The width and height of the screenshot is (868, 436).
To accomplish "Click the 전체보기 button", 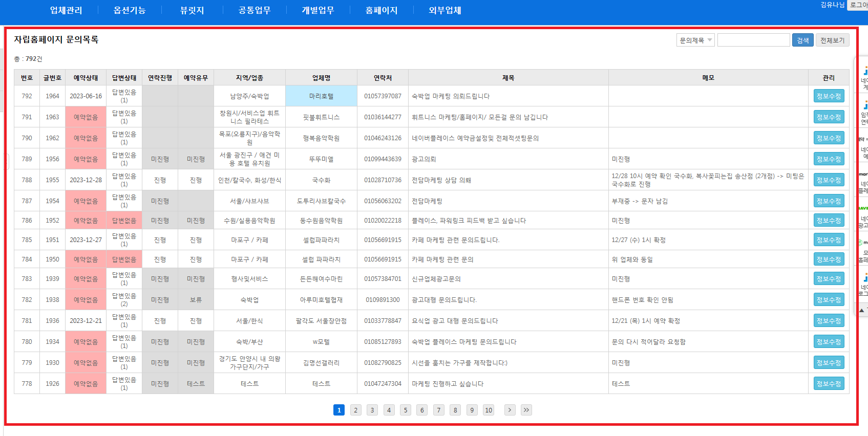I will [x=832, y=40].
